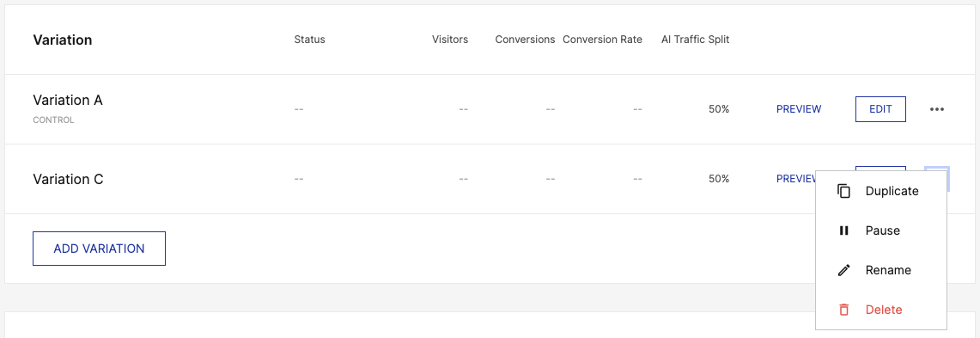Click the pause bars icon in the menu

(x=843, y=231)
